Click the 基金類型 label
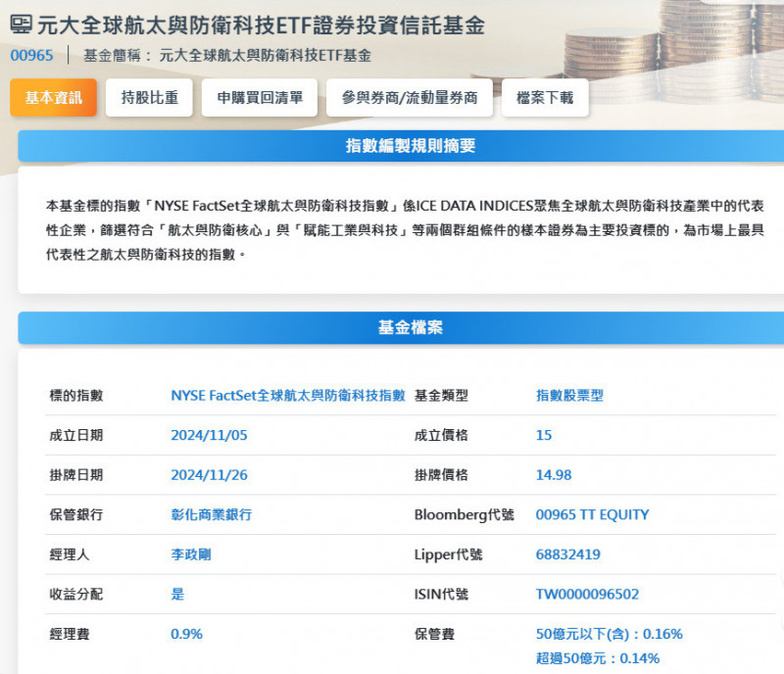 click(x=441, y=396)
